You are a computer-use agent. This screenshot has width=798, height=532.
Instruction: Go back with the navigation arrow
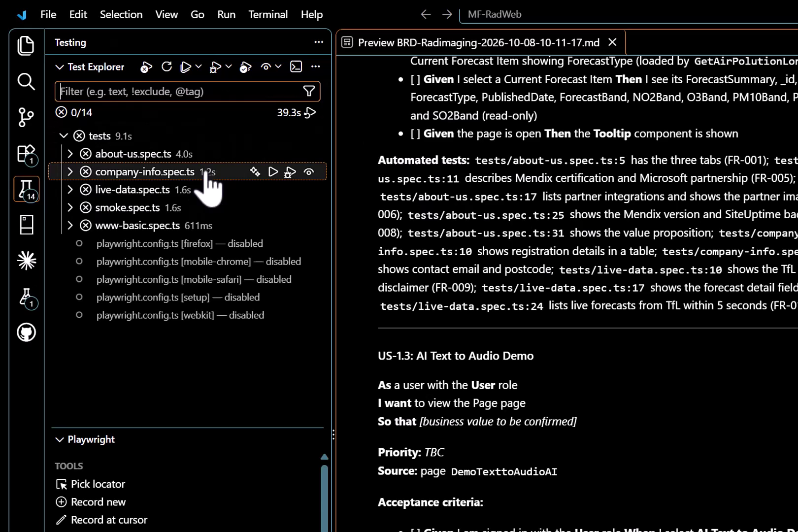coord(426,14)
